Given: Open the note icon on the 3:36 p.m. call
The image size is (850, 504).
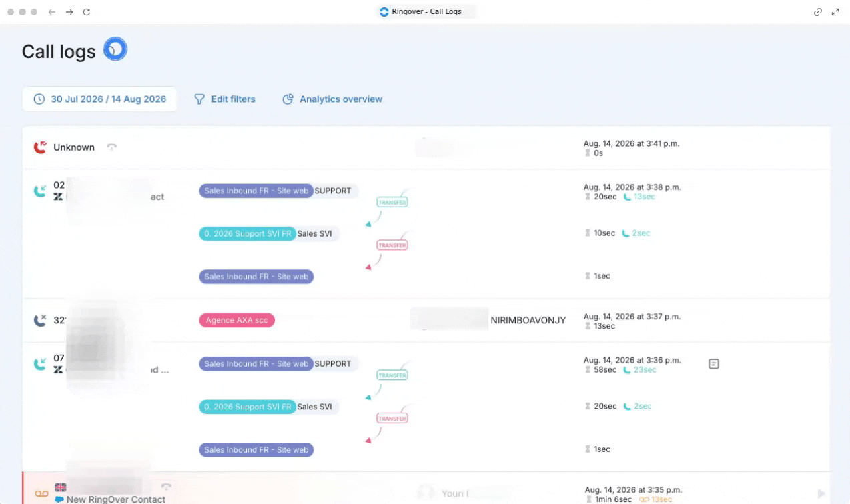Looking at the screenshot, I should point(714,364).
